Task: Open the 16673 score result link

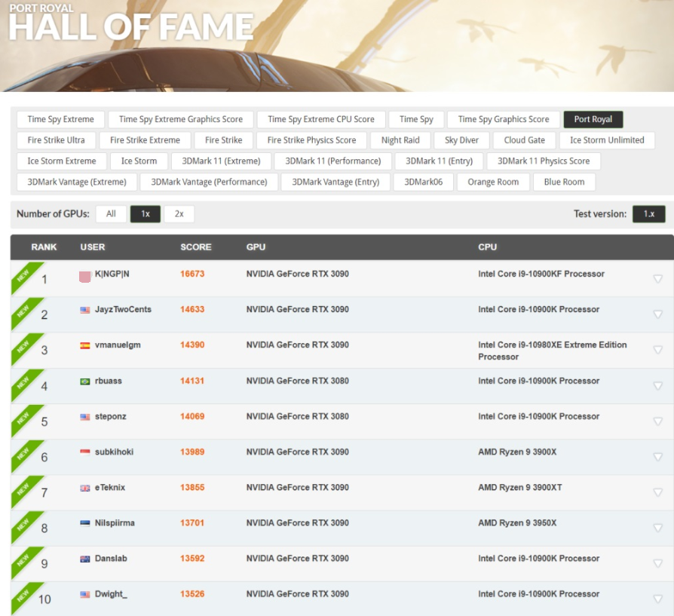Action: [x=192, y=274]
